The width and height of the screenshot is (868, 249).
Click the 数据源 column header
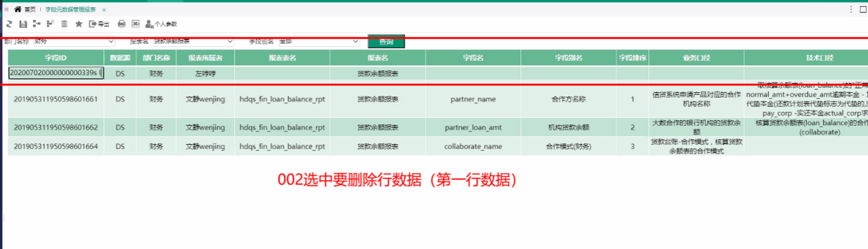coord(120,58)
